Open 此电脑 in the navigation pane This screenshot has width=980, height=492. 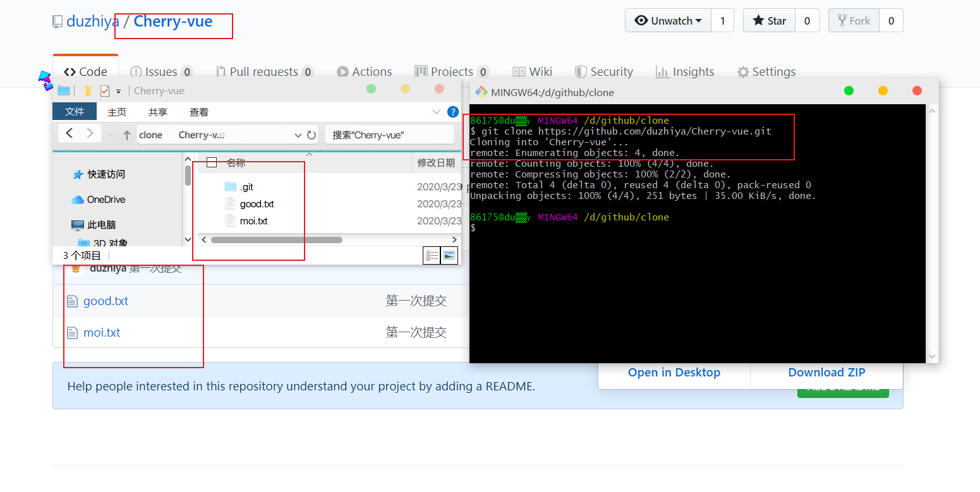102,225
